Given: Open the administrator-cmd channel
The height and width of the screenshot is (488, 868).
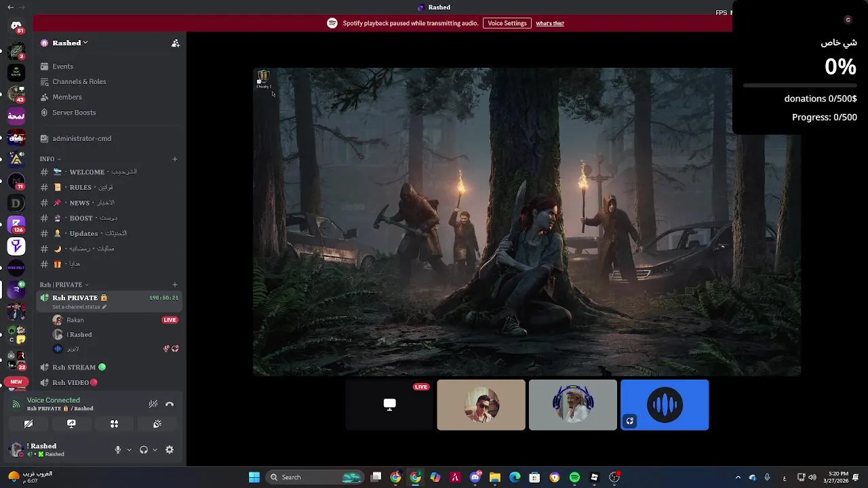Looking at the screenshot, I should 110,138.
